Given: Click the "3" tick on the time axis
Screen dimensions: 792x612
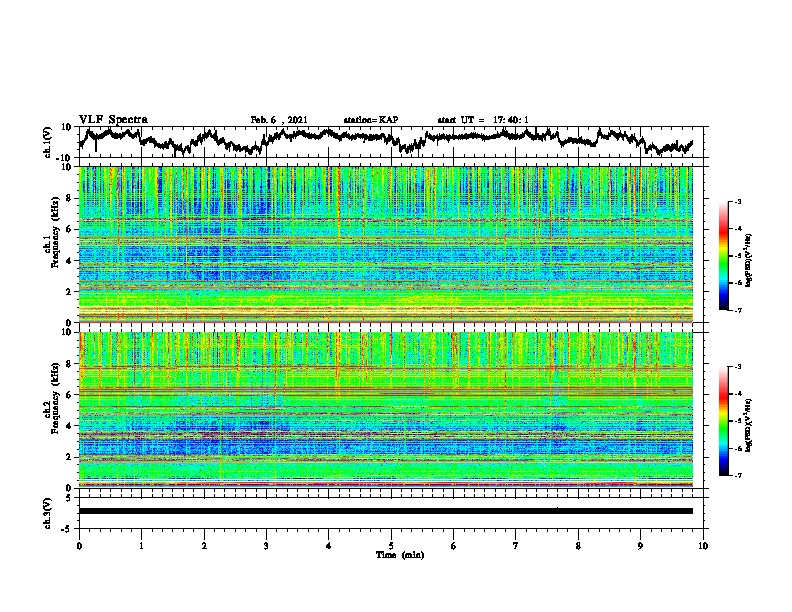Looking at the screenshot, I should click(x=266, y=546).
